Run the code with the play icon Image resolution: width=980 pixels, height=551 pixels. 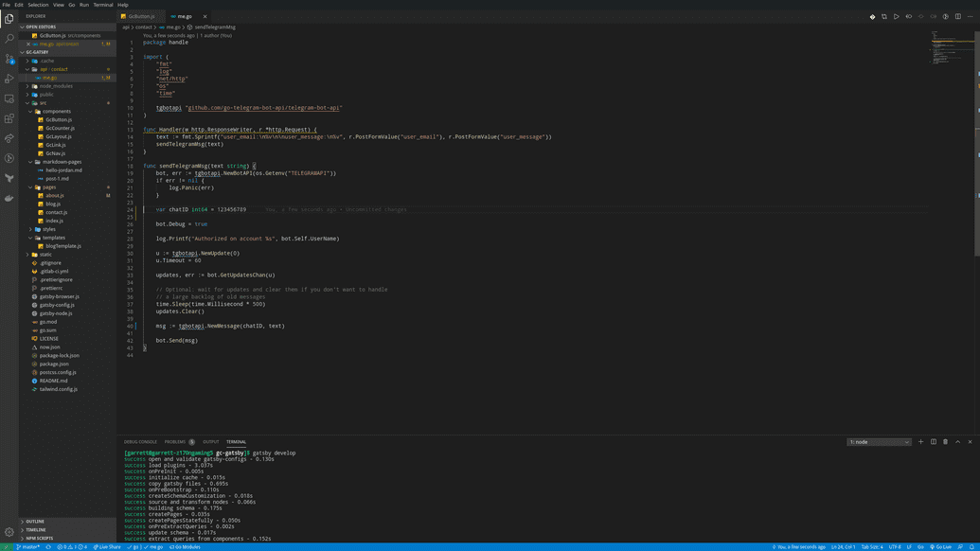point(897,17)
